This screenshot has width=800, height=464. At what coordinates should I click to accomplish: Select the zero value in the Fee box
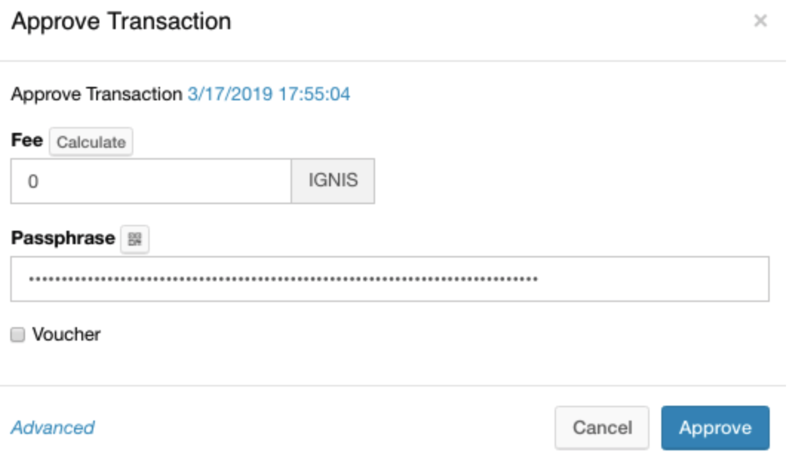point(33,182)
